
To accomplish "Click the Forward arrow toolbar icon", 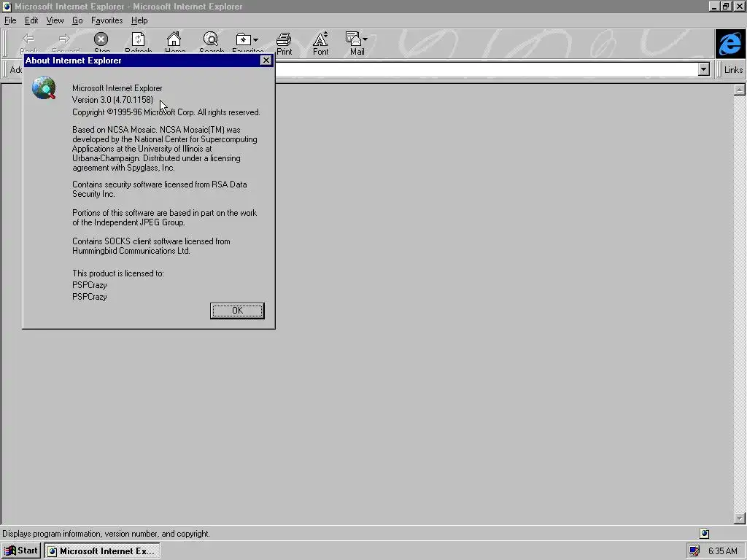I will tap(64, 39).
